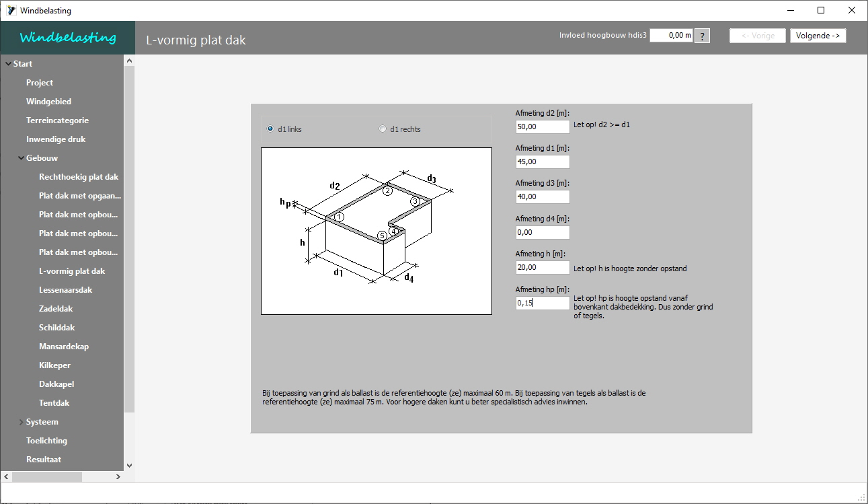Select Schilddak tree item

[57, 328]
